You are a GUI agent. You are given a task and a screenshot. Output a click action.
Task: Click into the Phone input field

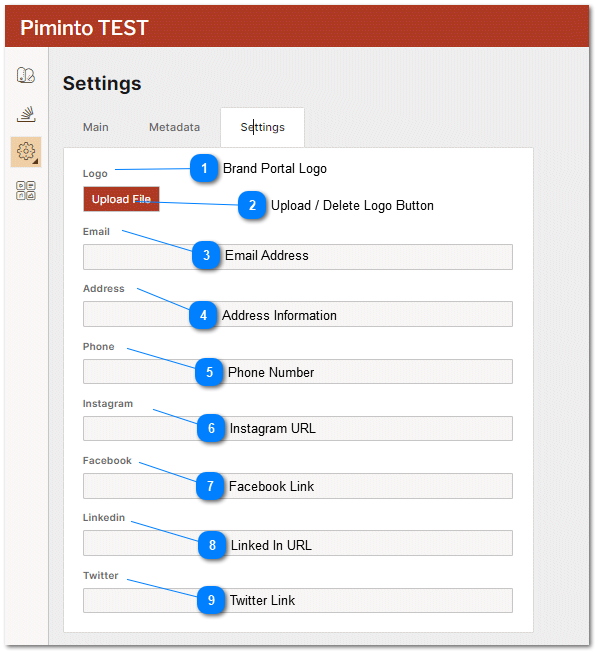(x=298, y=372)
